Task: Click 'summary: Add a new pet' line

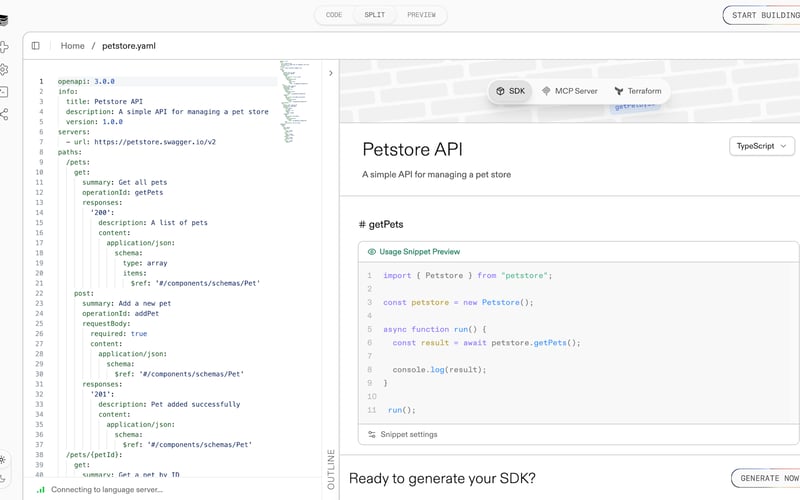Action: pos(127,303)
